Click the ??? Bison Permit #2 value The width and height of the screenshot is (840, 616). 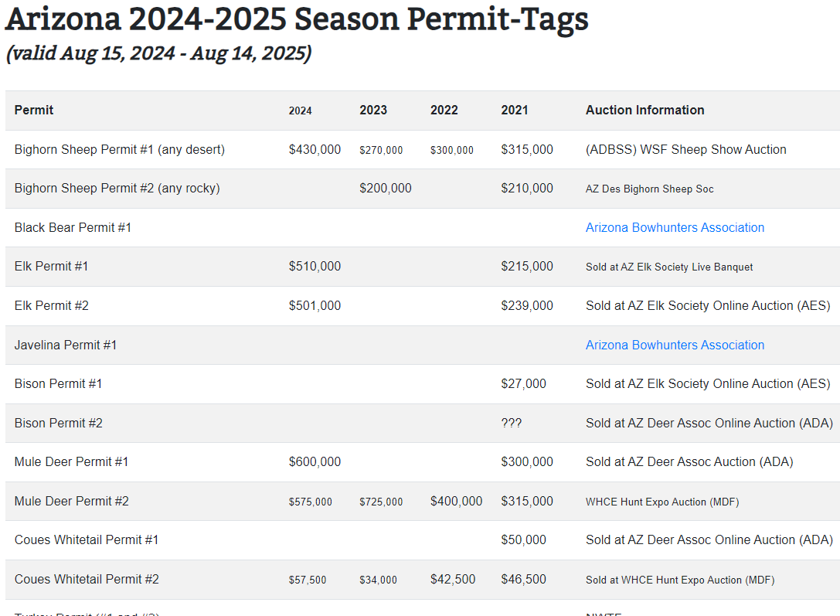tap(511, 424)
